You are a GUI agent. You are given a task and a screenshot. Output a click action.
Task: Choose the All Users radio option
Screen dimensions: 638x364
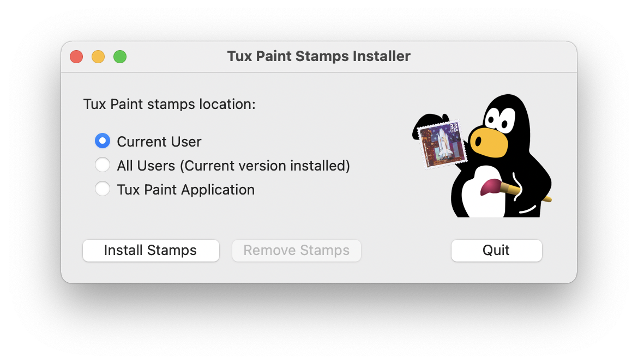(103, 165)
